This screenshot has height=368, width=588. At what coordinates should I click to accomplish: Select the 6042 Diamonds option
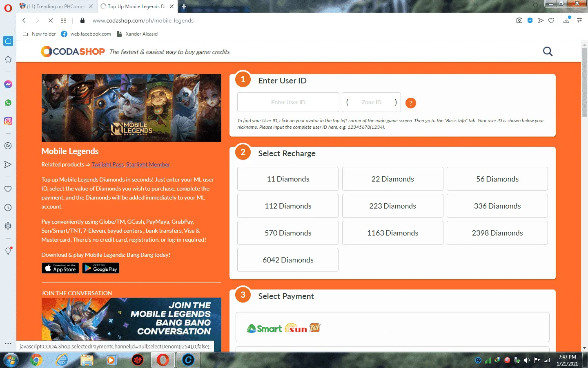point(288,260)
